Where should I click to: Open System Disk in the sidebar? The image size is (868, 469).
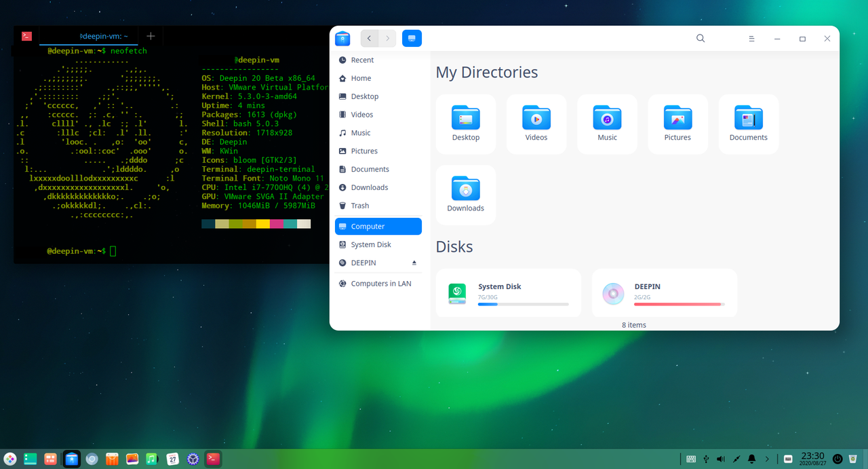click(378, 244)
